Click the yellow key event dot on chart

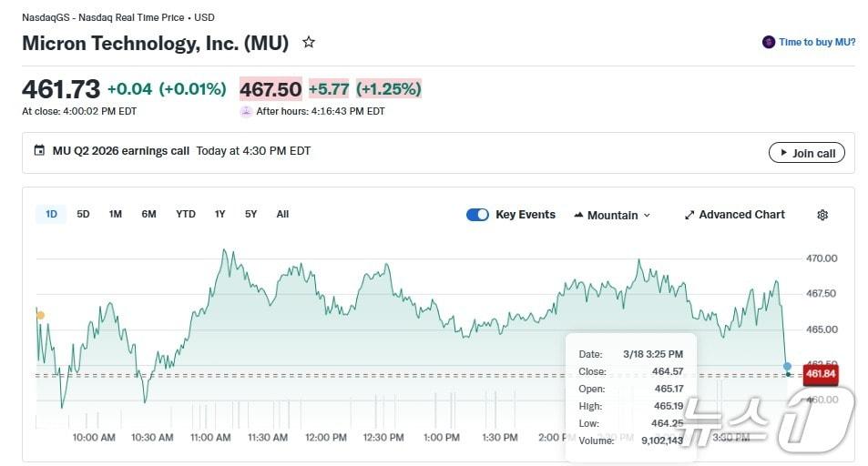[40, 316]
